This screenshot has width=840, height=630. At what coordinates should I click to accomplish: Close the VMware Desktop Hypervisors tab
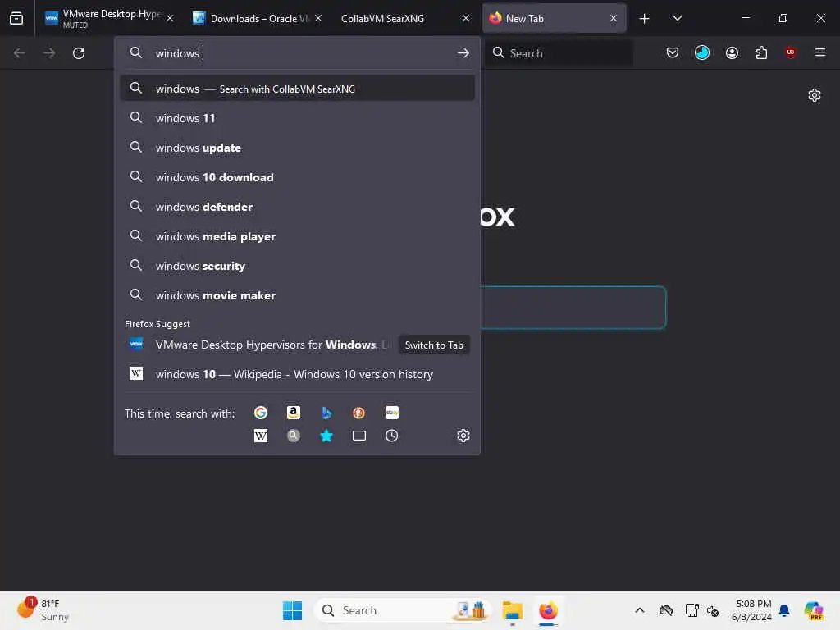click(170, 18)
